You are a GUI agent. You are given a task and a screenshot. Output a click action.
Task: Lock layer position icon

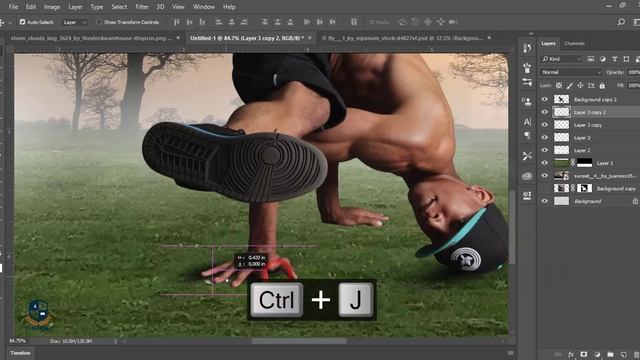coord(580,86)
